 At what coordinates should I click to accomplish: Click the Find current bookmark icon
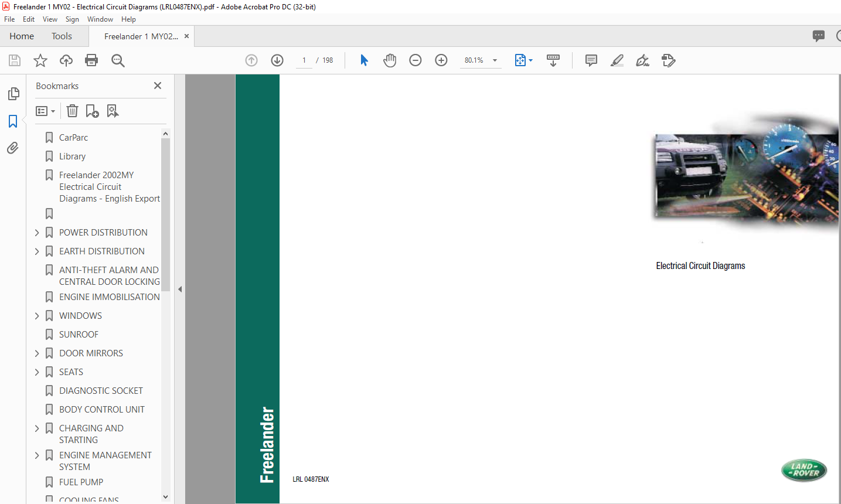coord(113,111)
